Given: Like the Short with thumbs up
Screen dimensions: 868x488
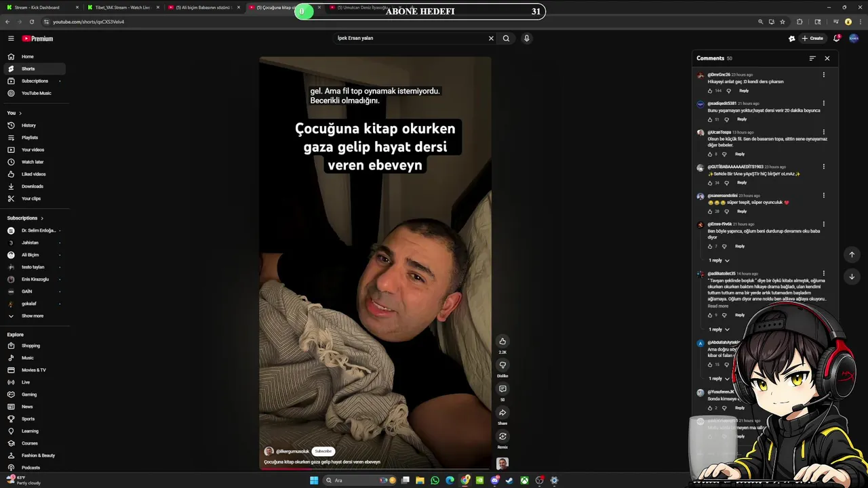Looking at the screenshot, I should point(502,341).
